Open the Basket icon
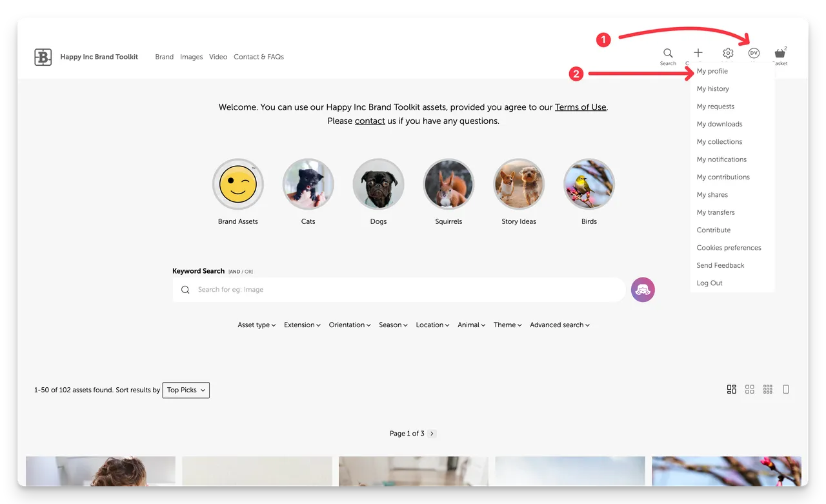826x504 pixels. tap(780, 54)
